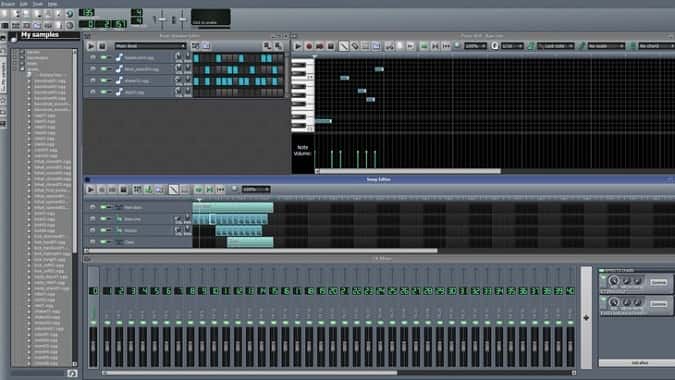Open the Tools menu
Screen dimensions: 675x380
38,3
